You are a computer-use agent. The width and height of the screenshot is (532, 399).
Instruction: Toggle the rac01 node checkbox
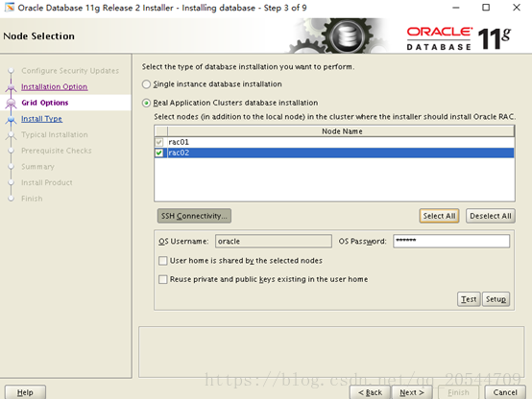(159, 142)
